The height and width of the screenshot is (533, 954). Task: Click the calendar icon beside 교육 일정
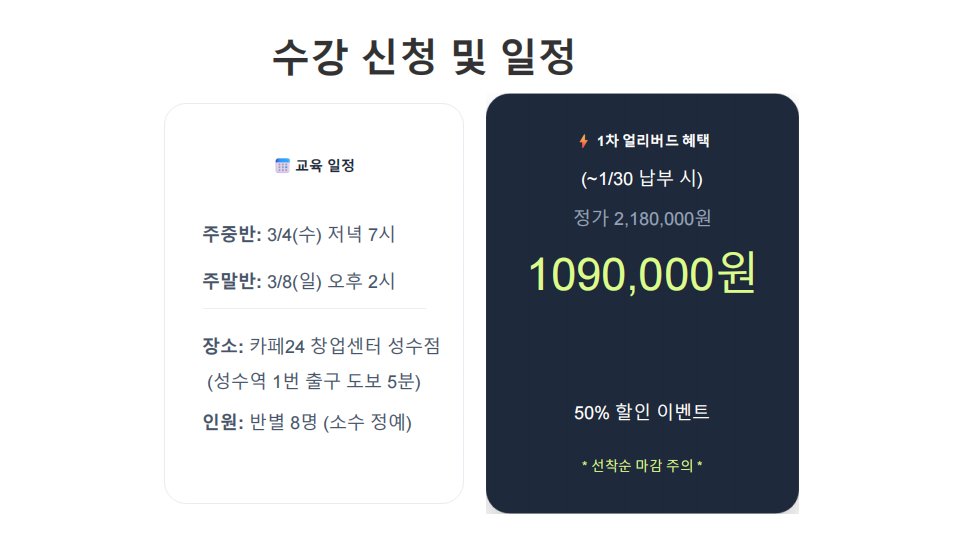pyautogui.click(x=282, y=166)
